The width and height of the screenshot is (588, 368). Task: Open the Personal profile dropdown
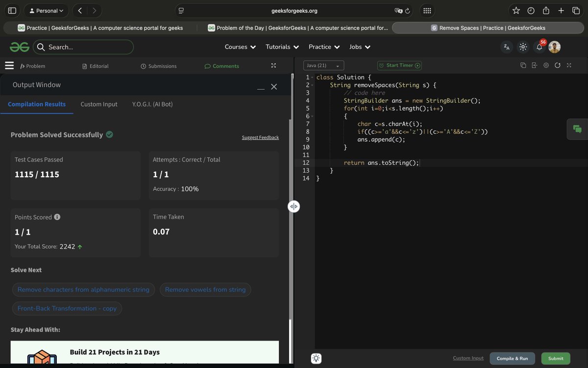click(47, 10)
